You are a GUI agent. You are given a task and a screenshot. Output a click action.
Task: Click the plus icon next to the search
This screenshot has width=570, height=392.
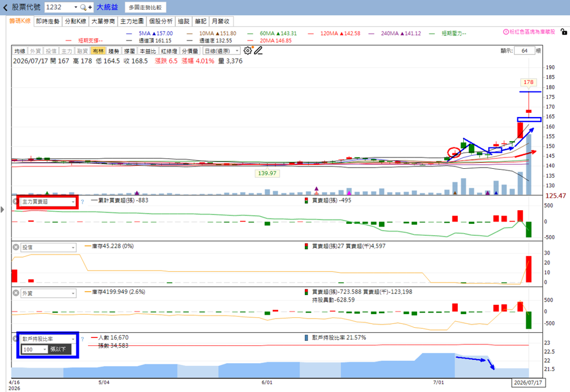[x=90, y=7]
